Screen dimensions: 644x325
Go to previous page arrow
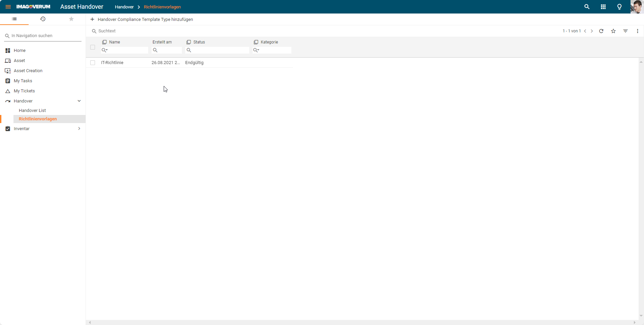(585, 31)
